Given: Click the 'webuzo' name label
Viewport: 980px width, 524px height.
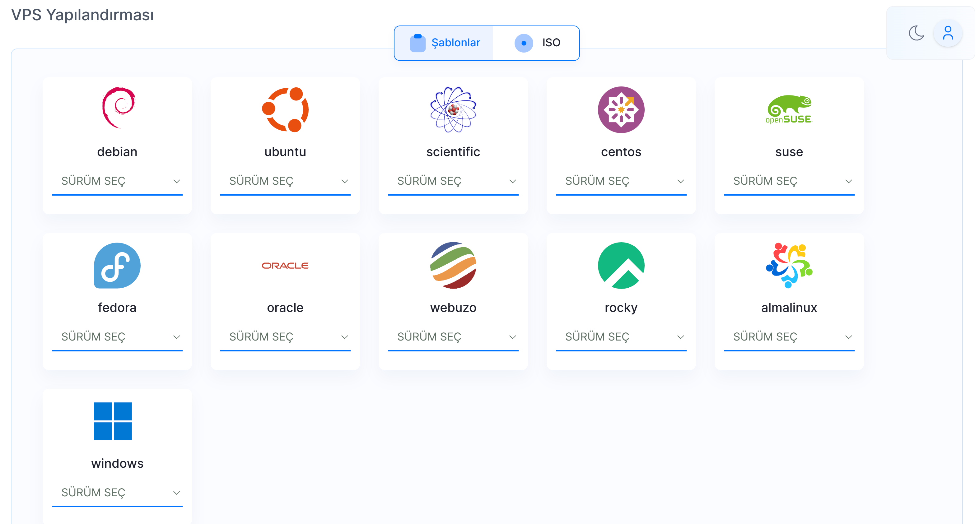Looking at the screenshot, I should point(453,308).
